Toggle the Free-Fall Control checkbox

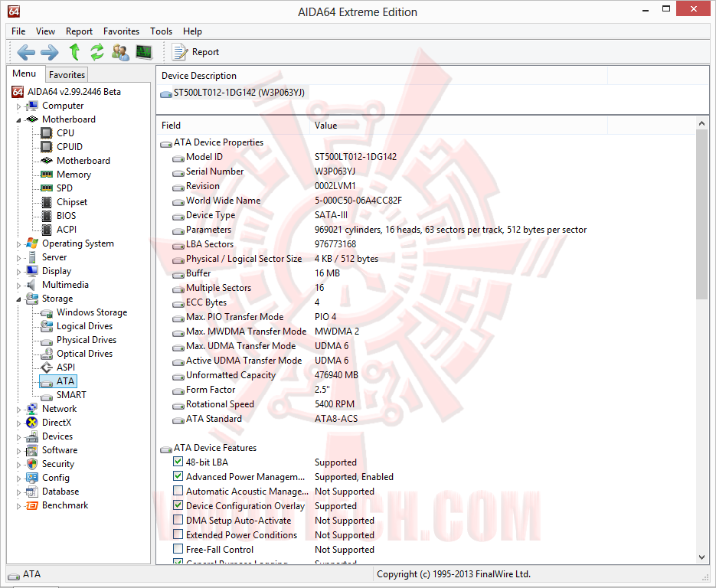[178, 549]
